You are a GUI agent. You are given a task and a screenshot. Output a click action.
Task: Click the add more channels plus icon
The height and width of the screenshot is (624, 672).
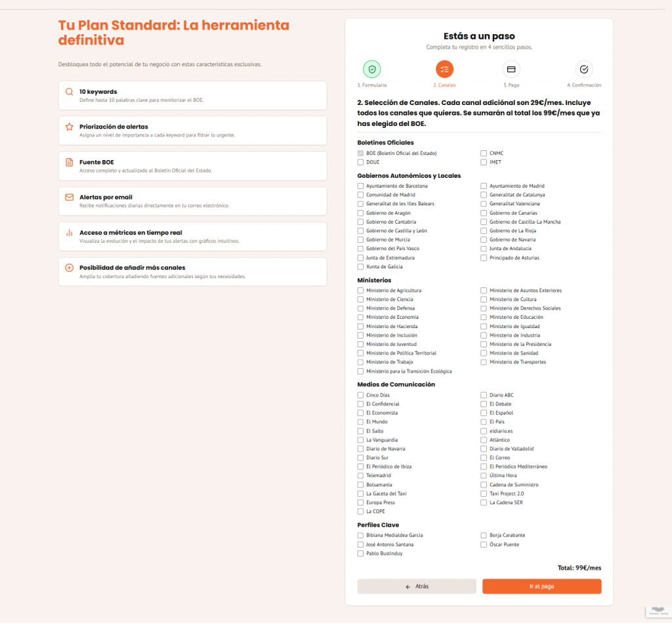[70, 268]
